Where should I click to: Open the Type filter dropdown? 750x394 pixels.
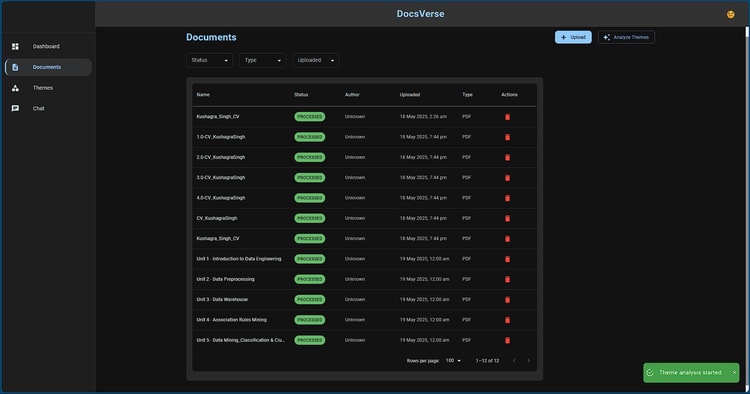[x=263, y=60]
